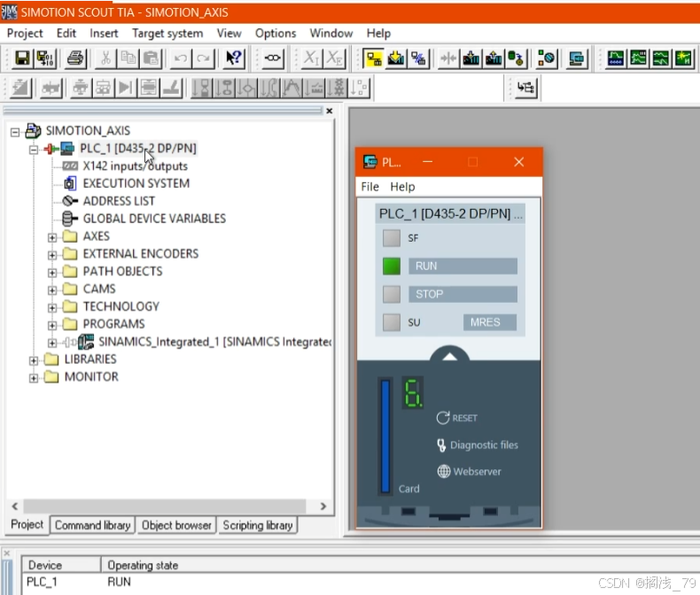The image size is (700, 595).
Task: Click the scissors Cut icon
Action: 105,58
